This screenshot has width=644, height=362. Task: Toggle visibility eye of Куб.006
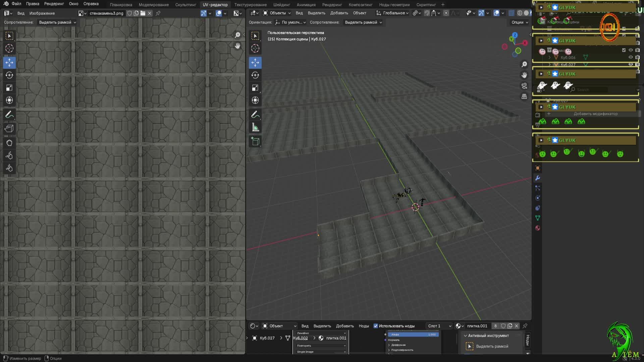(631, 57)
